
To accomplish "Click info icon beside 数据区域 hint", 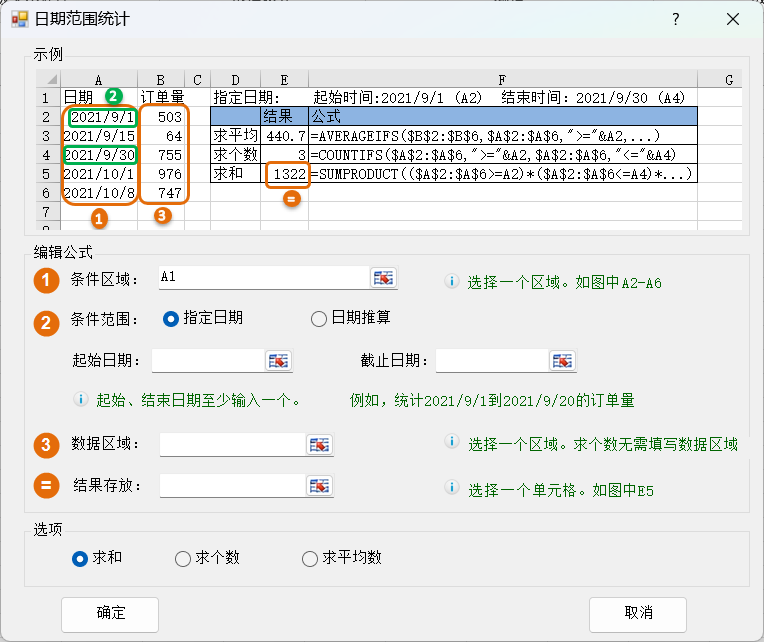I will (451, 442).
